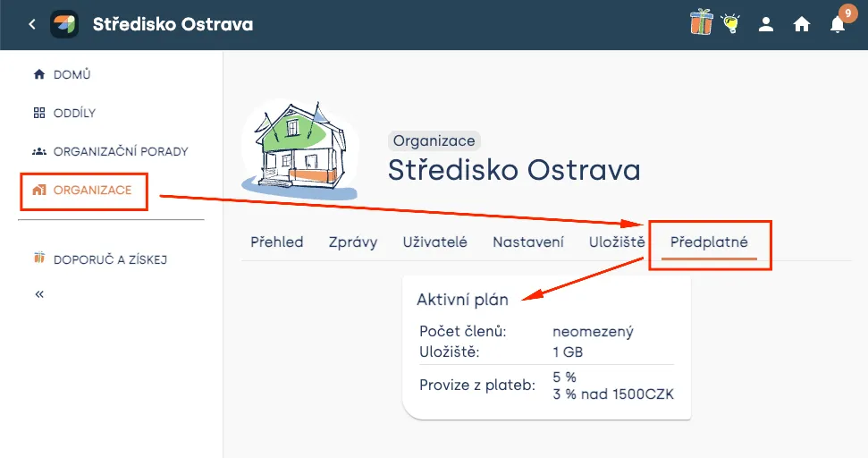The height and width of the screenshot is (458, 868).
Task: Click the Organizační porady group icon
Action: pyautogui.click(x=39, y=151)
